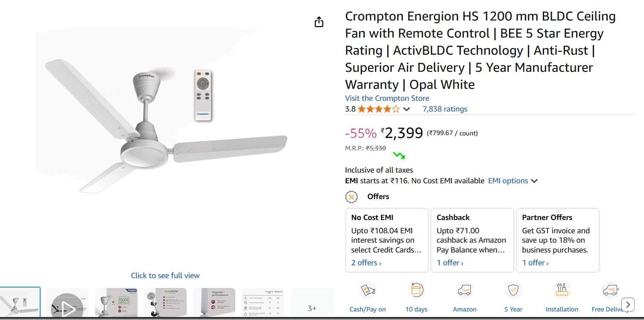Visit the Crompton Store link
Screen dimensions: 644x320
(x=387, y=98)
